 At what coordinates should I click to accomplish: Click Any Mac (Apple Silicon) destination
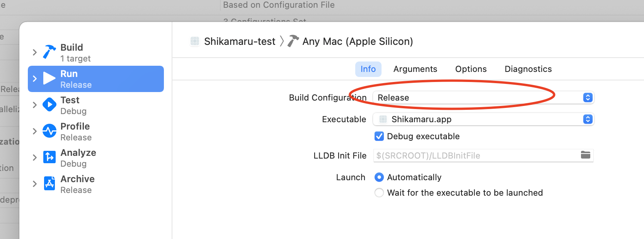357,41
